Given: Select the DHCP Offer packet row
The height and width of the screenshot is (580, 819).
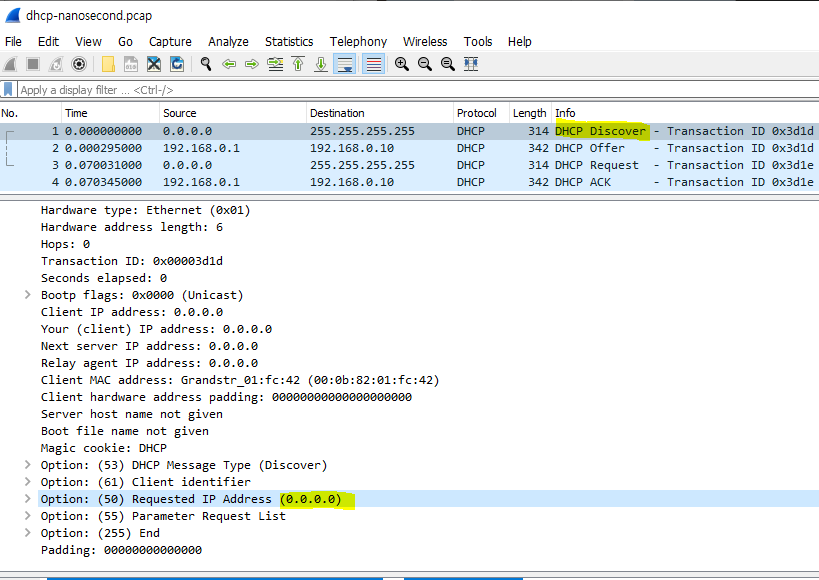Looking at the screenshot, I should (410, 148).
